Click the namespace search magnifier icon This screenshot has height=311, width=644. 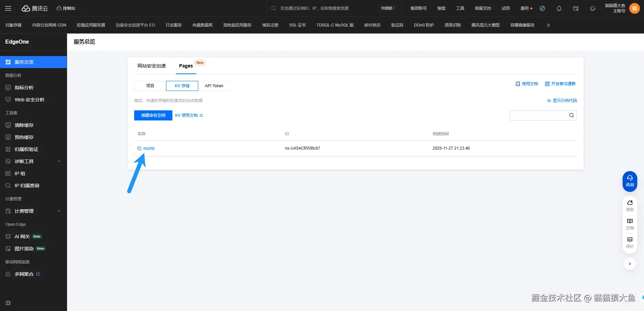[x=572, y=115]
